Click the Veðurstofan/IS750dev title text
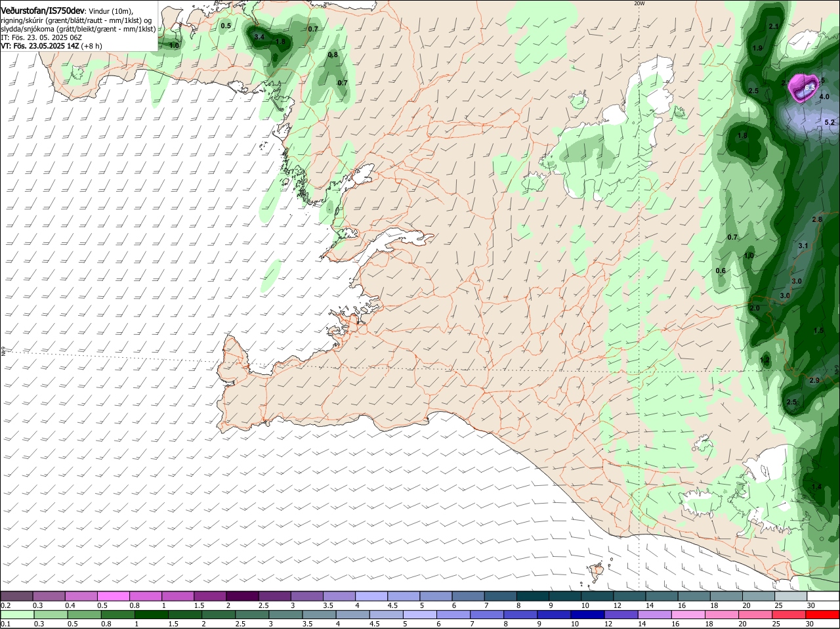Screen dimensions: 840x629 [43, 11]
